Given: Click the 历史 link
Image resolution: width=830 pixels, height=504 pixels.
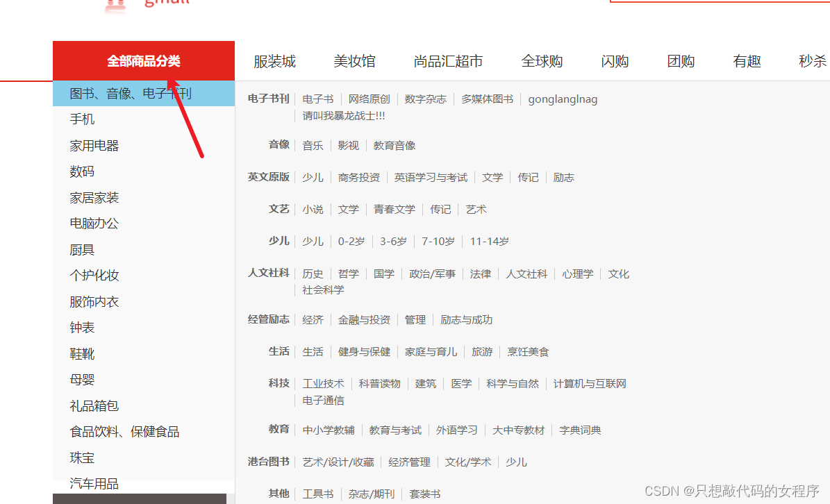Looking at the screenshot, I should click(x=313, y=274).
